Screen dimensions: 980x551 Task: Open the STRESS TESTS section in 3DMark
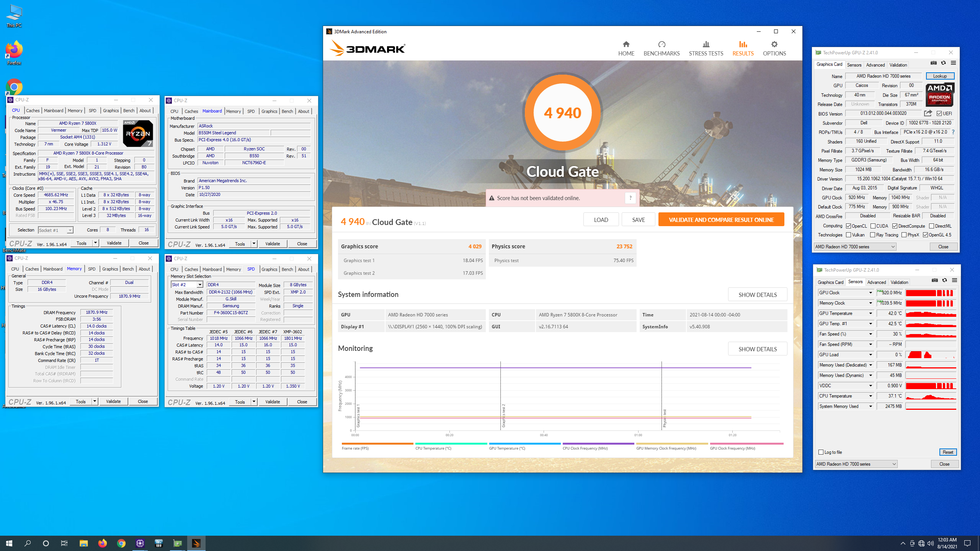click(706, 49)
